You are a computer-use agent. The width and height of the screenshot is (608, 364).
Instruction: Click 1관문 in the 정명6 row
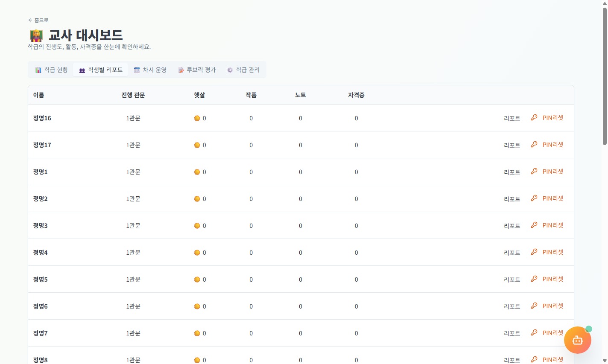[x=133, y=306]
